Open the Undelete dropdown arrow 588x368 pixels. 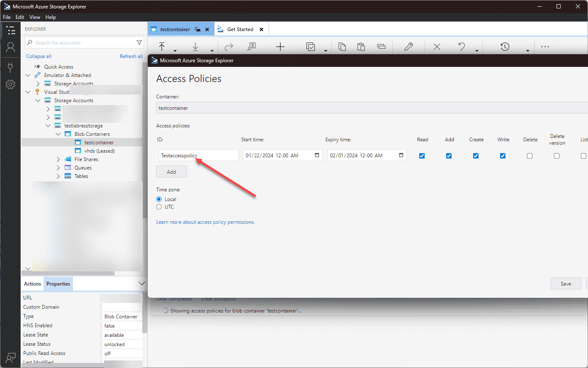point(477,51)
